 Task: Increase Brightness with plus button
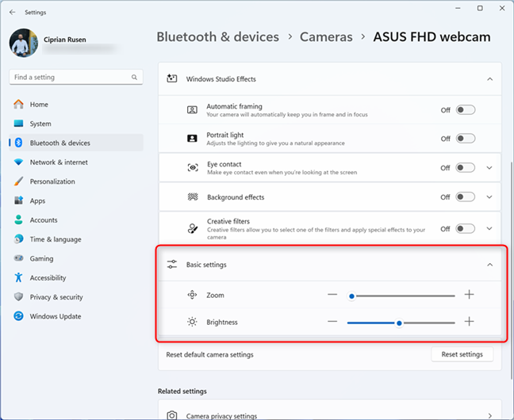click(469, 322)
